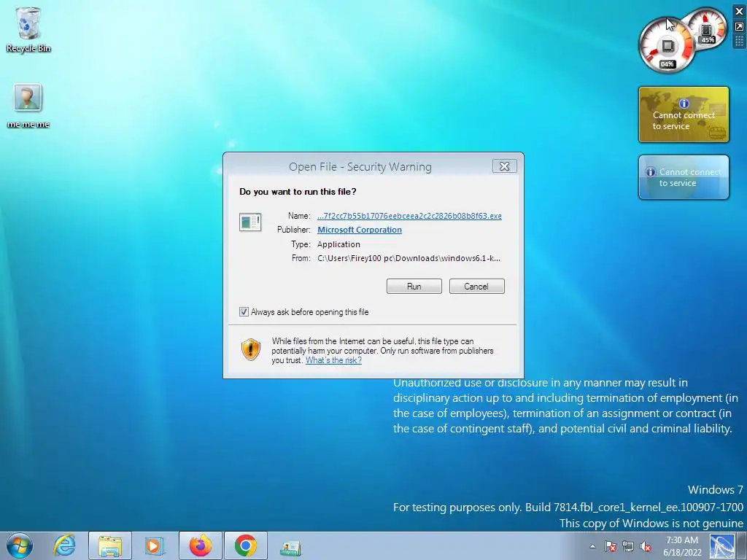Launch Internet Explorer from the taskbar
The width and height of the screenshot is (747, 560).
point(64,545)
